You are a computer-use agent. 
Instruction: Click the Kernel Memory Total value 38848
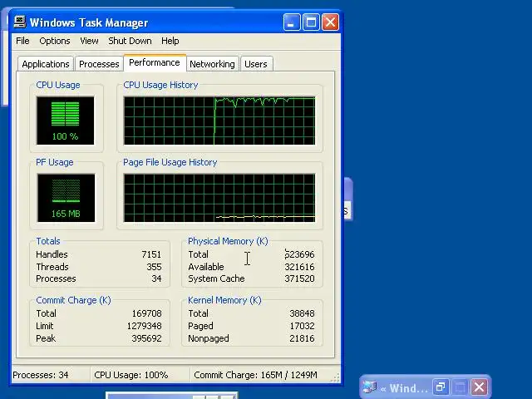tap(302, 313)
